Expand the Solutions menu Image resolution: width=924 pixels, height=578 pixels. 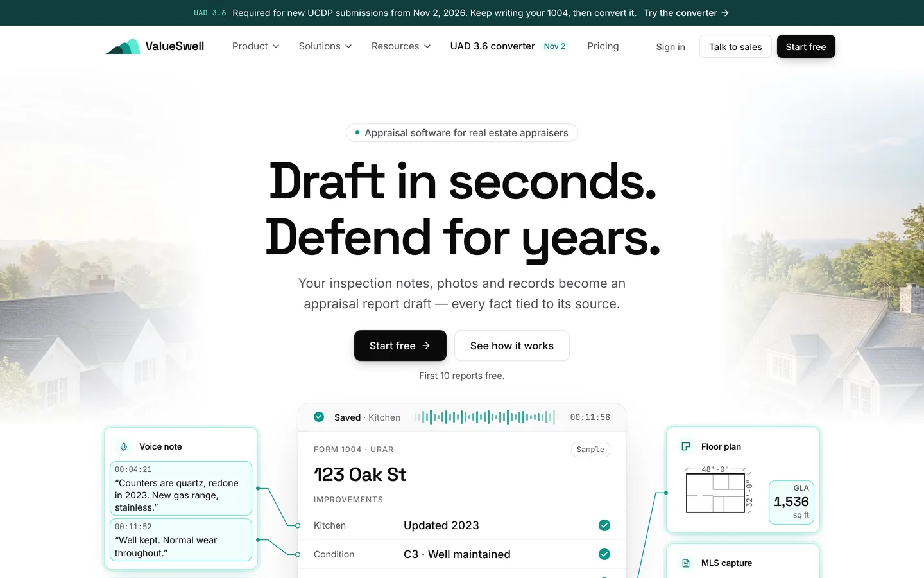[x=325, y=46]
